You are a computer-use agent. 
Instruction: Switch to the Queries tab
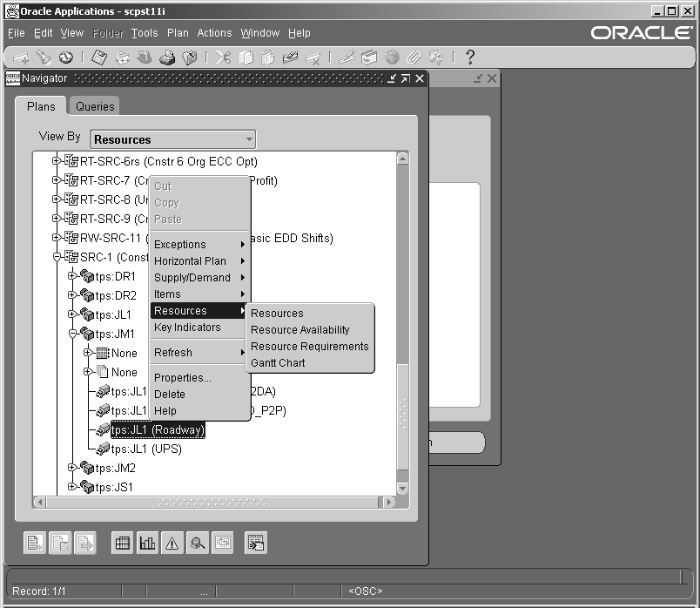pyautogui.click(x=95, y=106)
